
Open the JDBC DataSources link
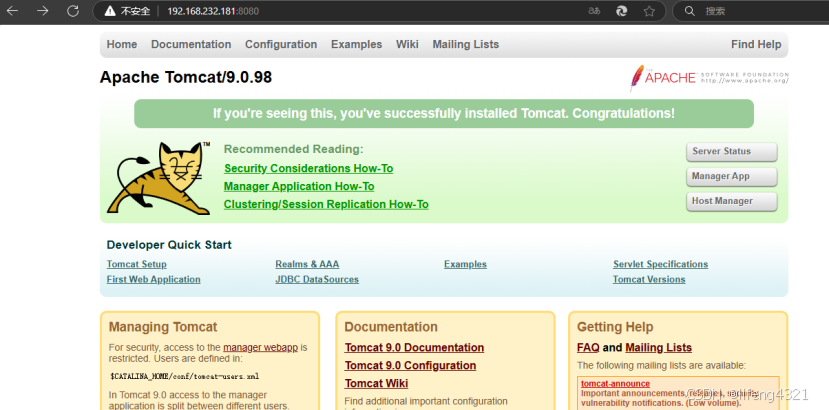(317, 279)
